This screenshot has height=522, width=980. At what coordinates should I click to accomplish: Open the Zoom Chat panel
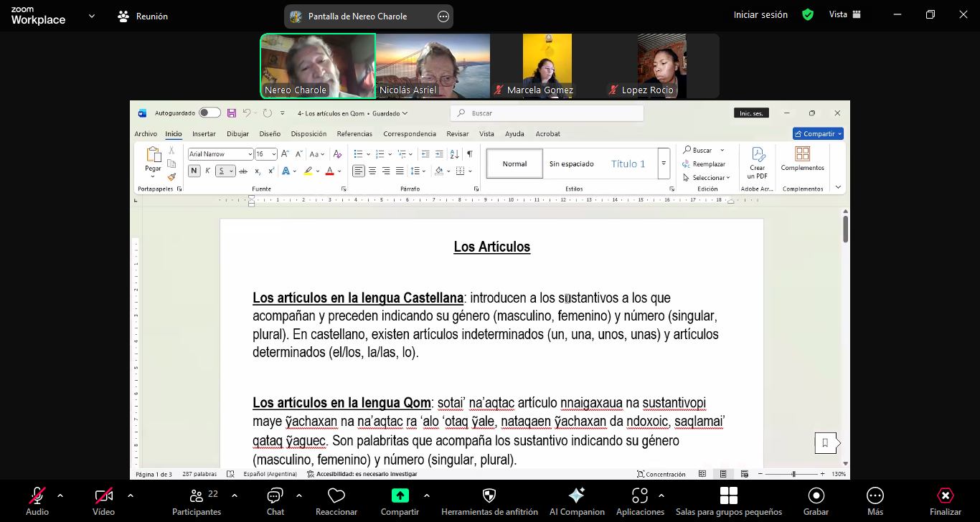(x=275, y=496)
